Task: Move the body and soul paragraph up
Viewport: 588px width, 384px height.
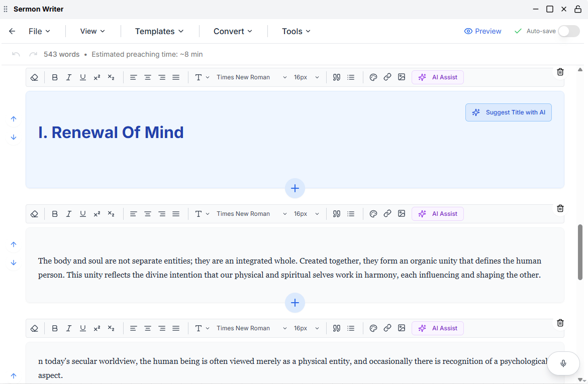Action: coord(14,244)
